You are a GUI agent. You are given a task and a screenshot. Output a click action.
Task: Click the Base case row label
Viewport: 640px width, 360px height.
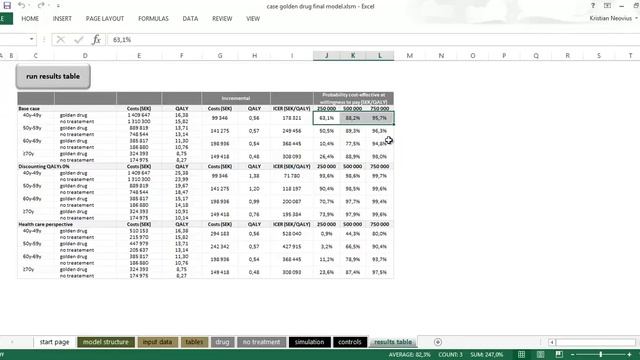[x=29, y=109]
